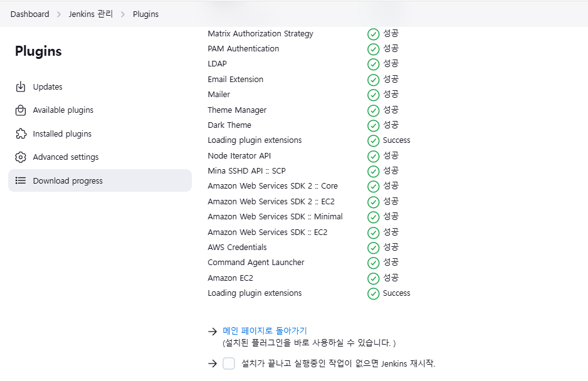The width and height of the screenshot is (588, 381).
Task: Click the Matrix Authorization Strategy row text
Action: coord(260,34)
